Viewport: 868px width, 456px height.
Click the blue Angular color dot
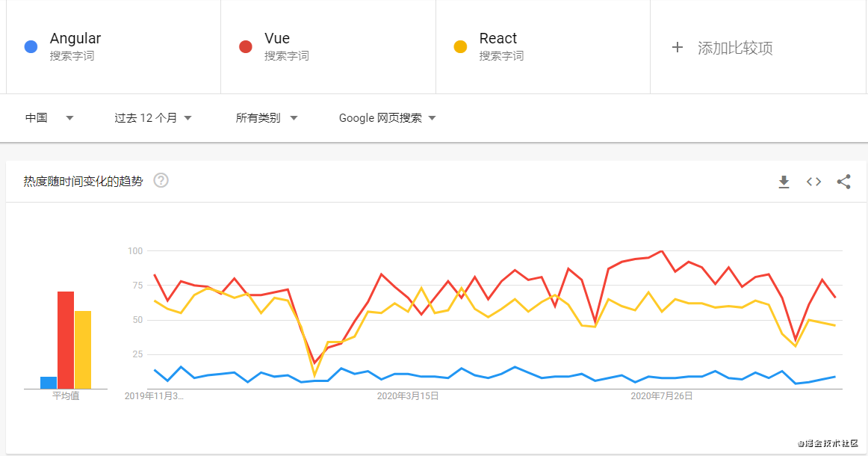(x=31, y=46)
